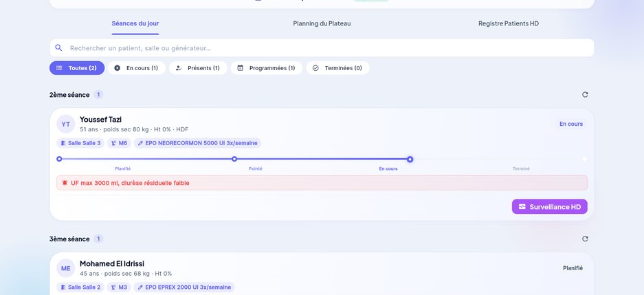
Task: Click EPO NEORECORMON 5000 UI chip
Action: [197, 143]
